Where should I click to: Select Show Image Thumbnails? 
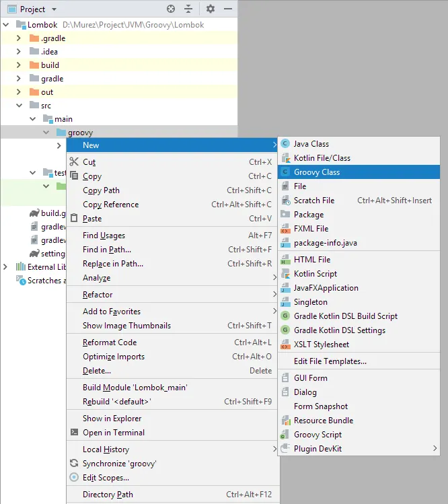pos(172,325)
